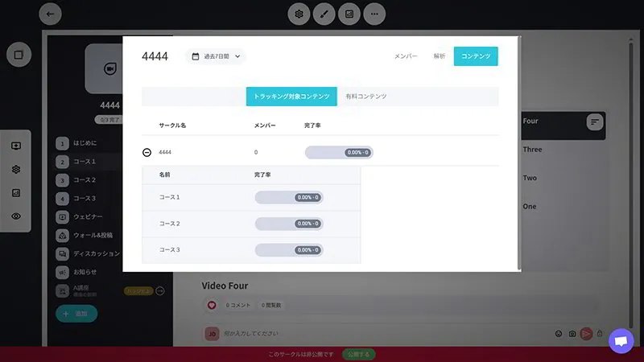Like Video Four with the heart icon
644x362 pixels.
[212, 306]
